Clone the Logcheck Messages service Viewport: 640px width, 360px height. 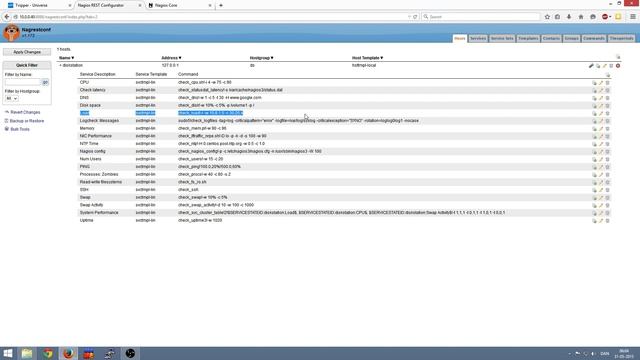tap(594, 121)
